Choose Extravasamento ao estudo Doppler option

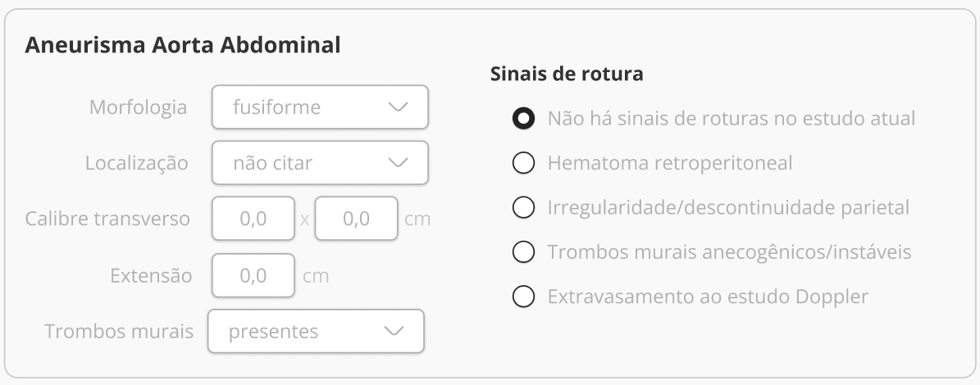click(x=523, y=296)
